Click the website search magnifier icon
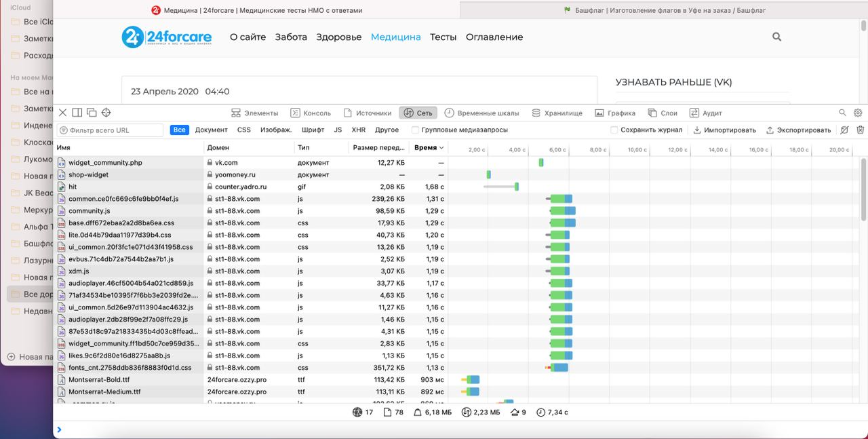This screenshot has height=439, width=868. [x=777, y=37]
